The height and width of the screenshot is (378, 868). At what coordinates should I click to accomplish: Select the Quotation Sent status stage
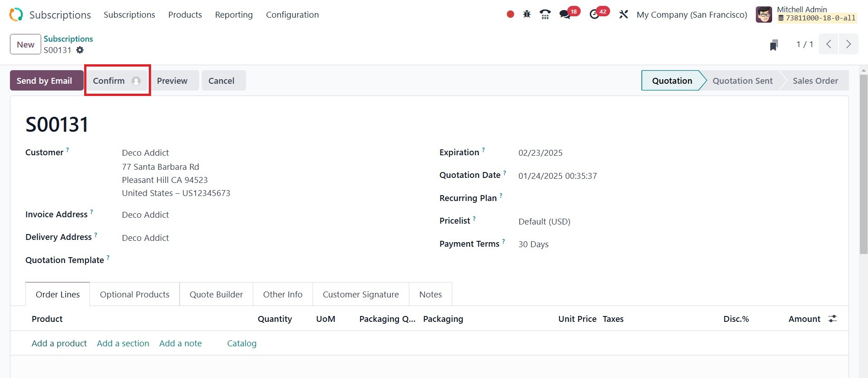pyautogui.click(x=742, y=81)
